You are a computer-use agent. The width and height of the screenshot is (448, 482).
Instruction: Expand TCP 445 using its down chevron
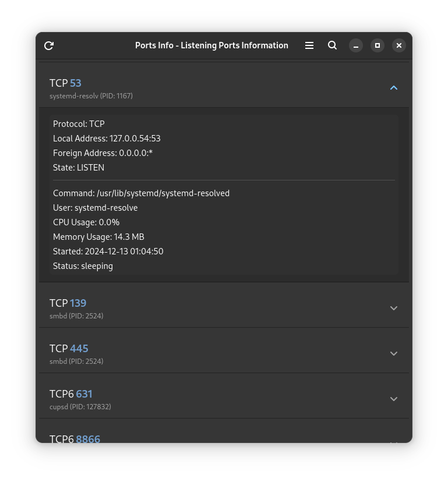point(393,353)
